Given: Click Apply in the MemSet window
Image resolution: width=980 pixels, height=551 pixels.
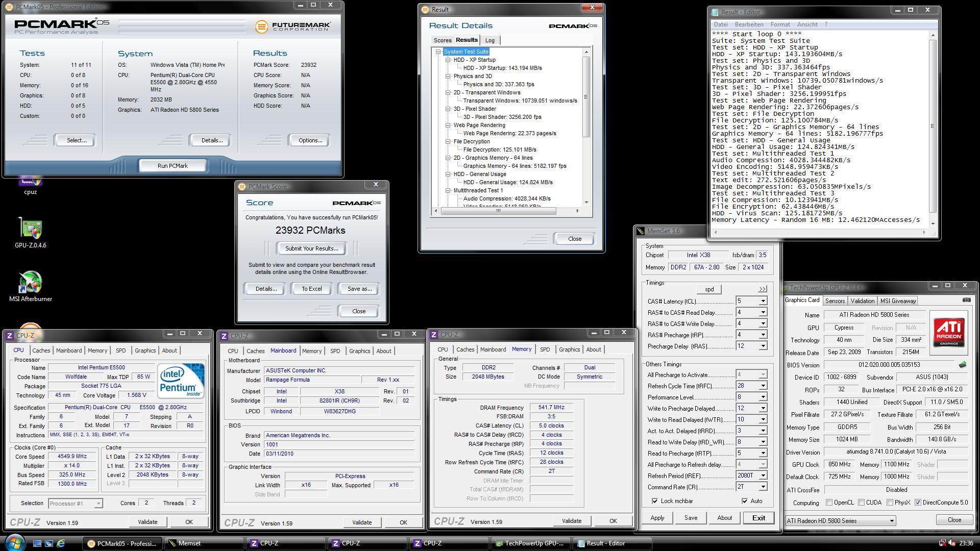Looking at the screenshot, I should point(657,518).
